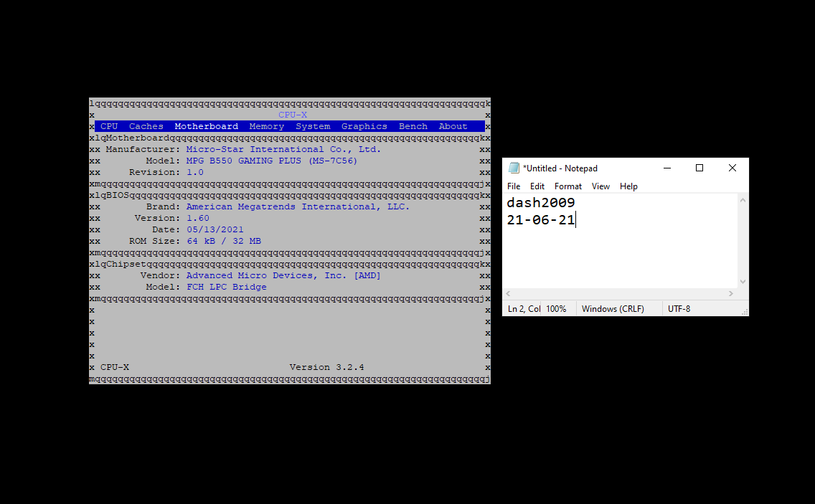Viewport: 815px width, 504px height.
Task: Click the vertical scrollbar down arrow
Action: pyautogui.click(x=743, y=282)
